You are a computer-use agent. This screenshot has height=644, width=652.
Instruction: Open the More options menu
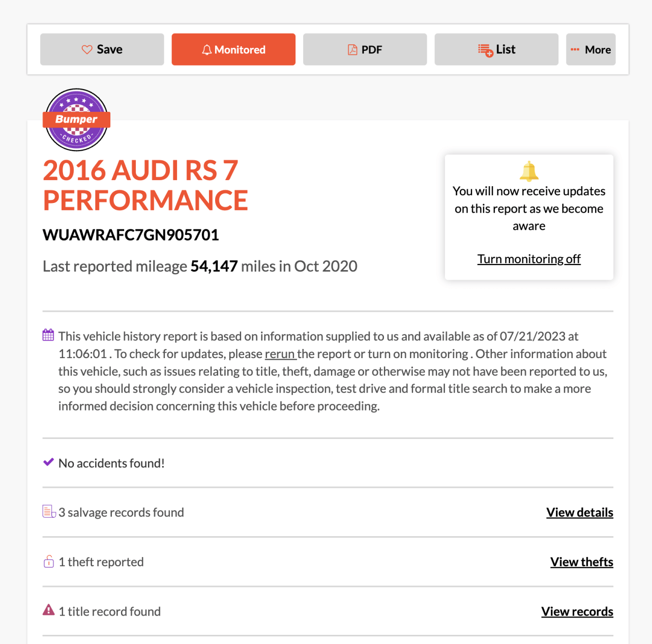(x=590, y=49)
